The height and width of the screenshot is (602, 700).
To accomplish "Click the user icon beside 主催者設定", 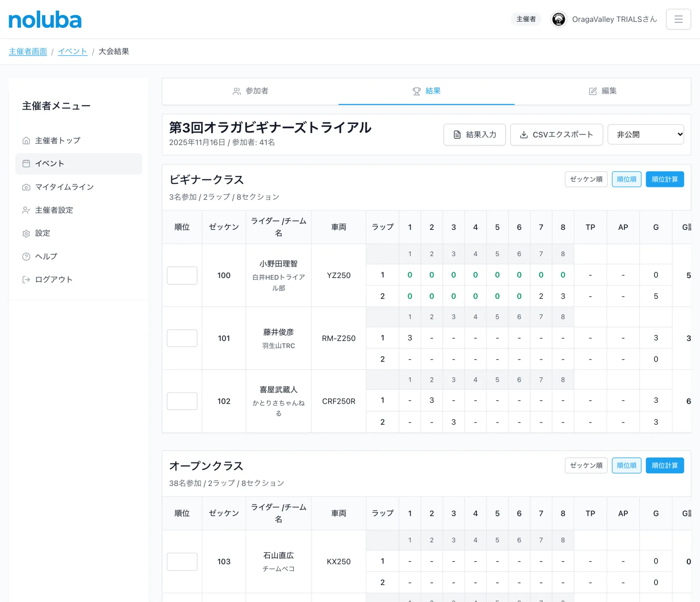I will (x=26, y=210).
